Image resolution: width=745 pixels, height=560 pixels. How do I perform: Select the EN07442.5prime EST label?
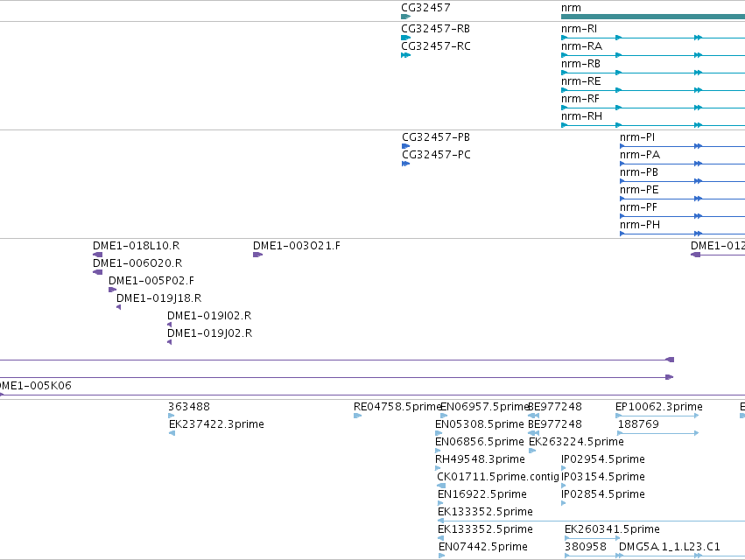click(482, 547)
